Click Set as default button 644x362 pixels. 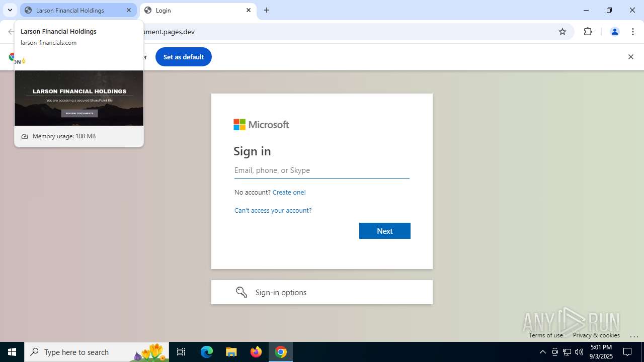(x=184, y=57)
